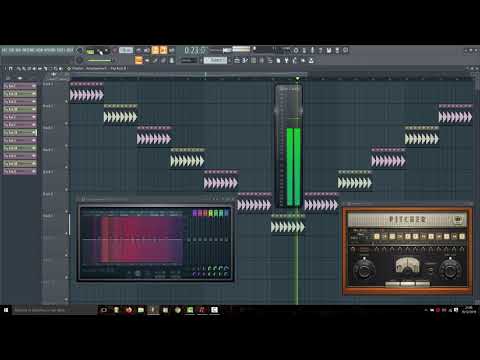
Task: Click the last icon in upper-right shortcut row
Action: point(346,50)
